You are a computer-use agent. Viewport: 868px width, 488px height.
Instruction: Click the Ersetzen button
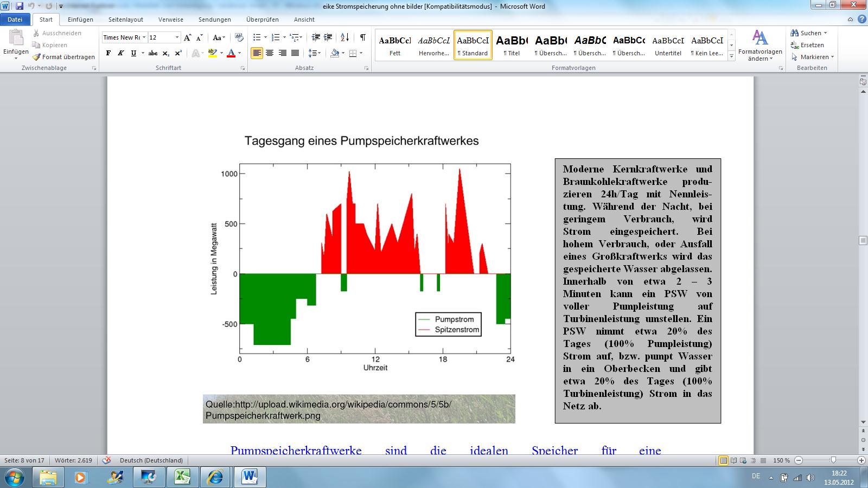click(x=808, y=45)
